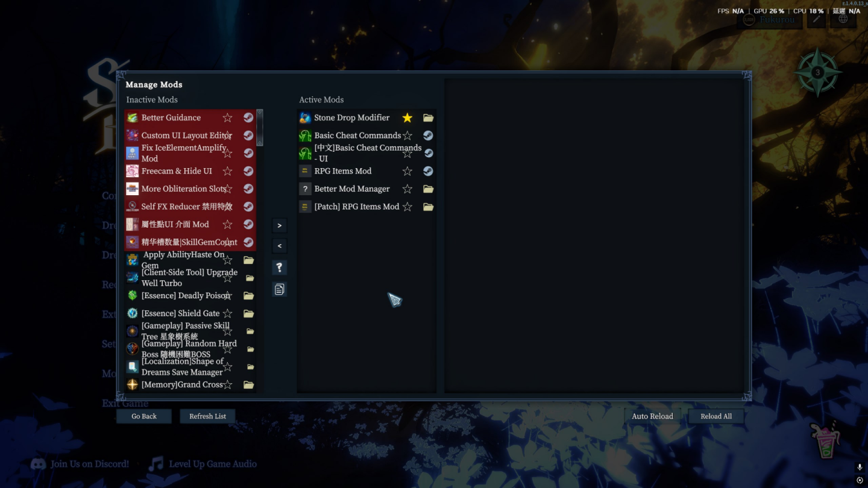Toggle favorite star for Better Mod Manager
This screenshot has height=488, width=868.
click(407, 189)
